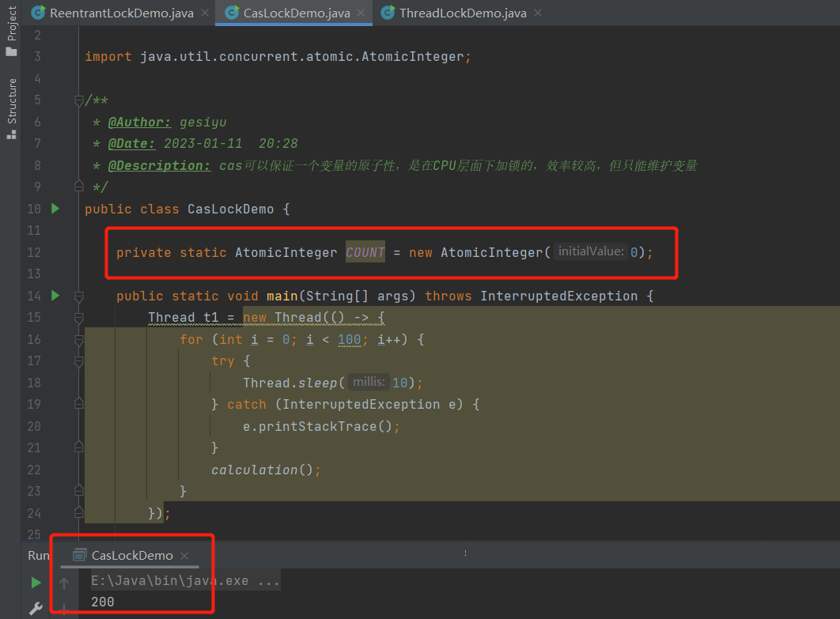
Task: Run class CasLockDemo from gutter arrow
Action: click(x=55, y=208)
